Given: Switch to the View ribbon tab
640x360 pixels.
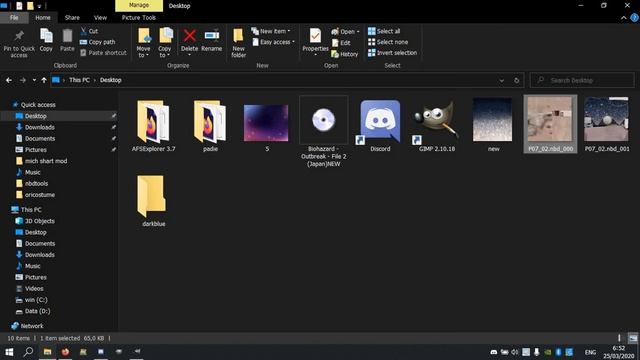Looking at the screenshot, I should coord(100,18).
